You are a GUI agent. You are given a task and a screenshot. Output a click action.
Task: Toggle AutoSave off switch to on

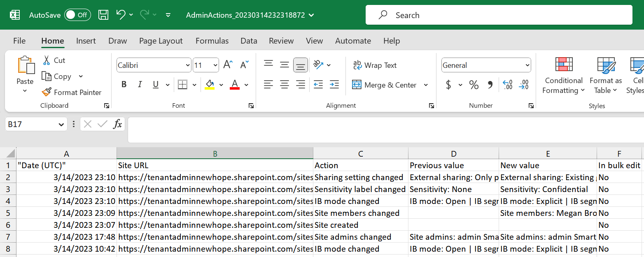tap(77, 14)
